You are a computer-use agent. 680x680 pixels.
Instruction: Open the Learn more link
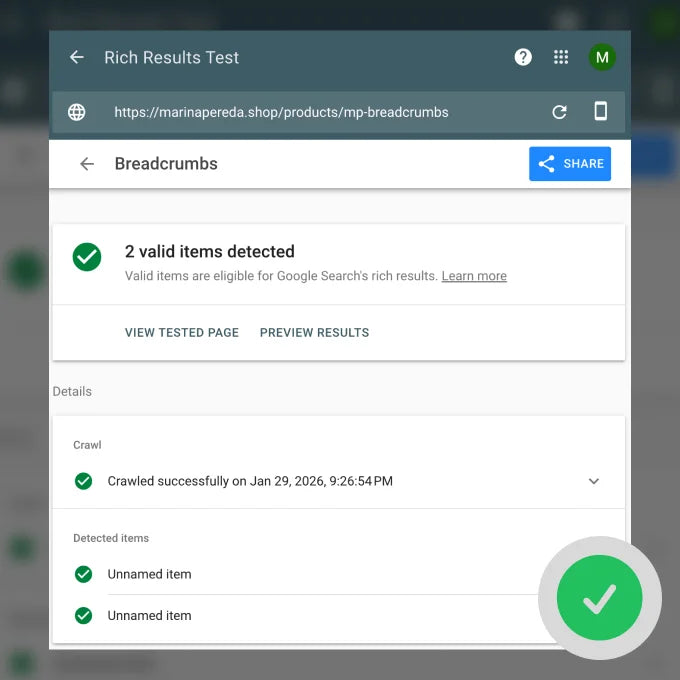474,276
